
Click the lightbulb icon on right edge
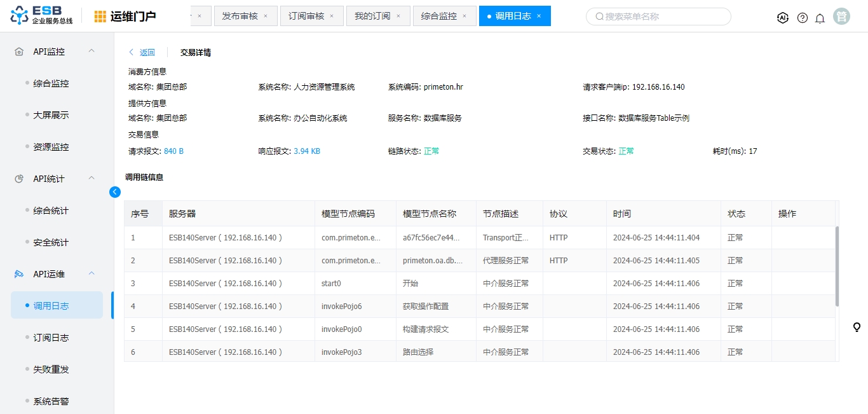pos(857,327)
